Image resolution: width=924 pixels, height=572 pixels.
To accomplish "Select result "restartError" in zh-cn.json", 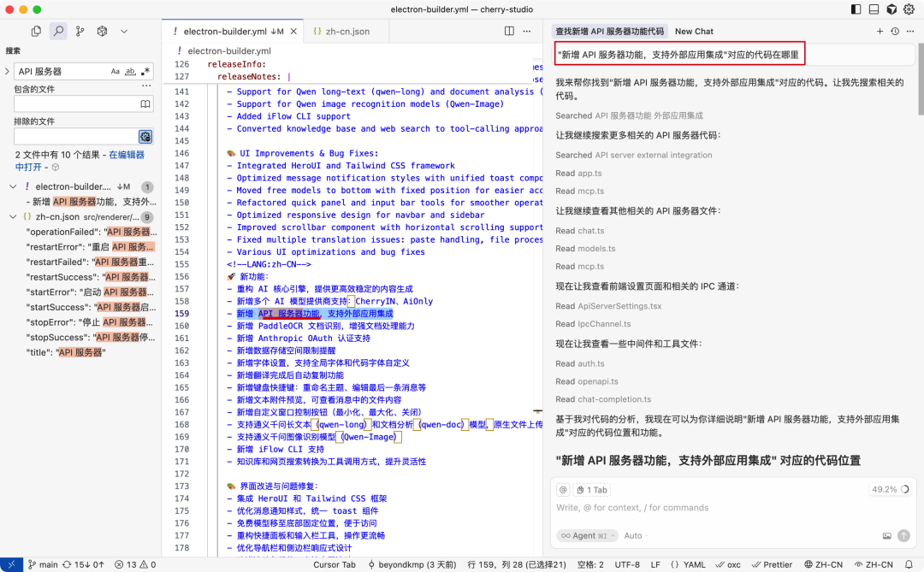I will tap(91, 247).
